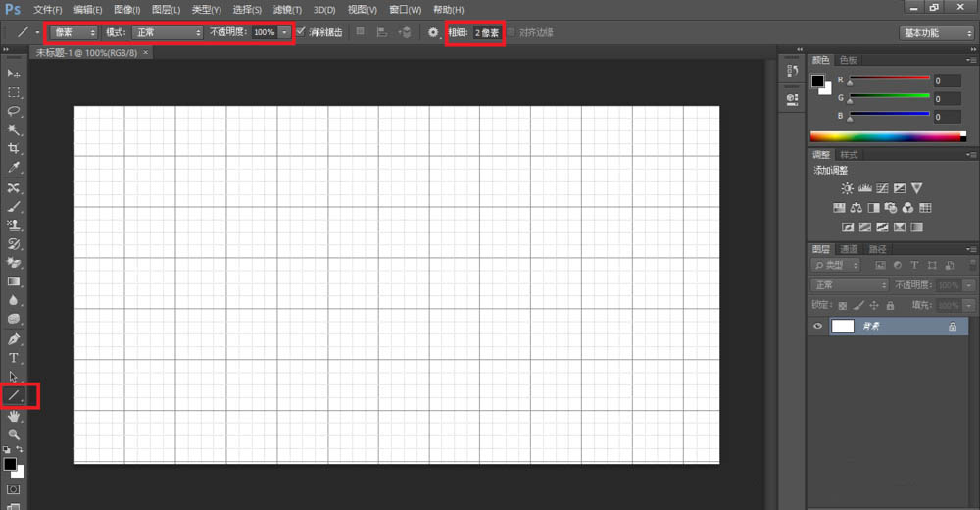The image size is (980, 510).
Task: Select the Pen tool
Action: pyautogui.click(x=13, y=339)
